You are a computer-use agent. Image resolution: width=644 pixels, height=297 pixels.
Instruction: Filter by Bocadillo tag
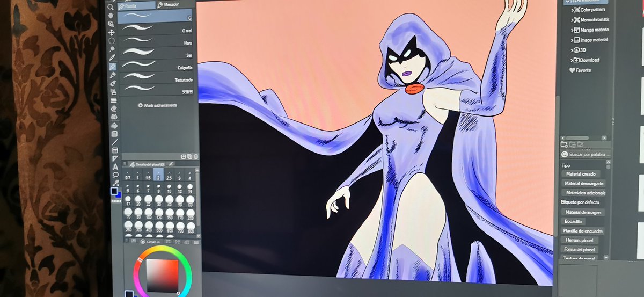pos(573,221)
